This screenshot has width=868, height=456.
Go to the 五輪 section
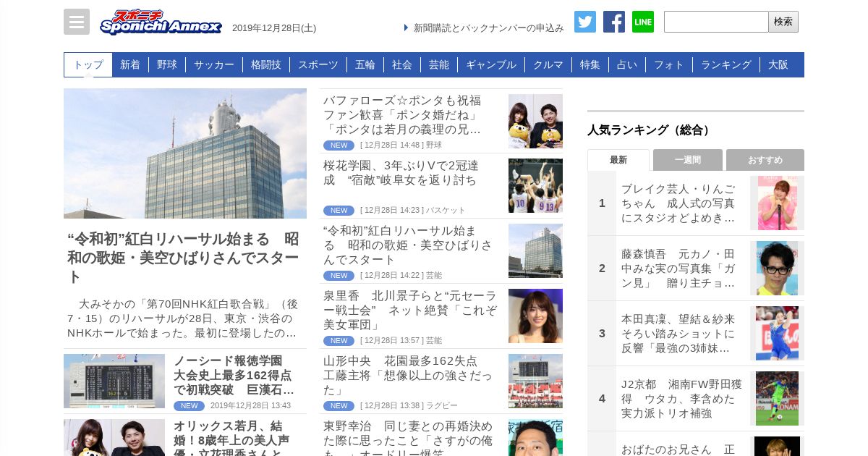pos(365,64)
